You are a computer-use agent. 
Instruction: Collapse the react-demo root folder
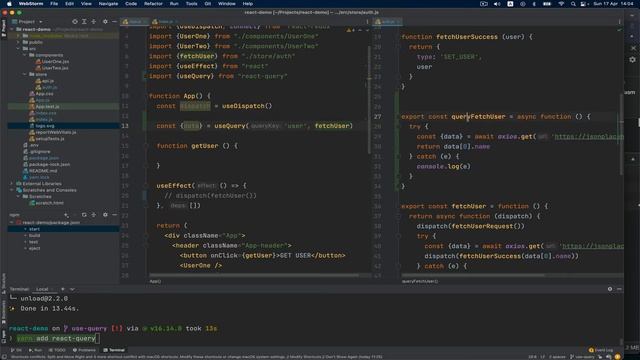[x=12, y=29]
